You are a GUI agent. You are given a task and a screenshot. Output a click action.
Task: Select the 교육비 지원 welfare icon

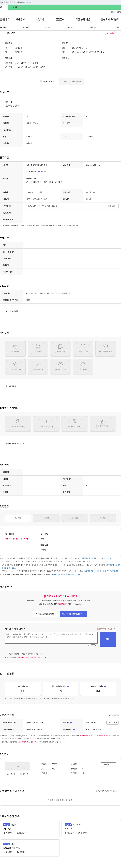click(83, 348)
